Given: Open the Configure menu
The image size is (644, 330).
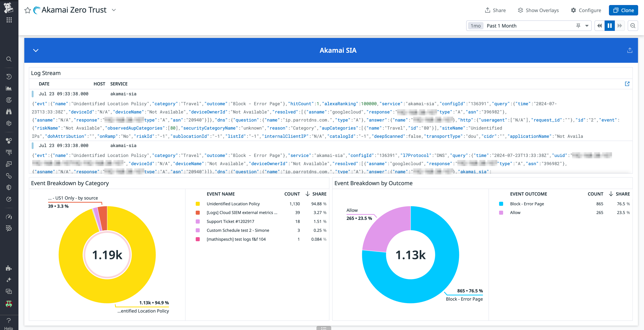Looking at the screenshot, I should (586, 10).
